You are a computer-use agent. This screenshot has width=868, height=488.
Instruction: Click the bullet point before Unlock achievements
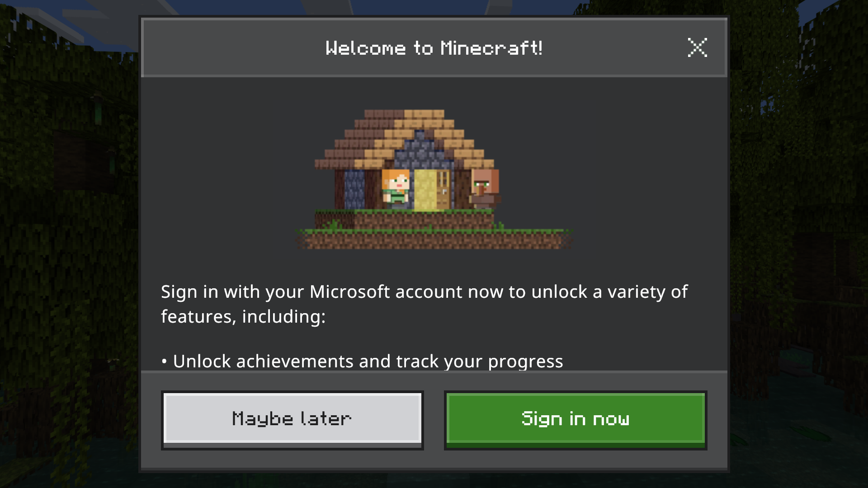164,361
